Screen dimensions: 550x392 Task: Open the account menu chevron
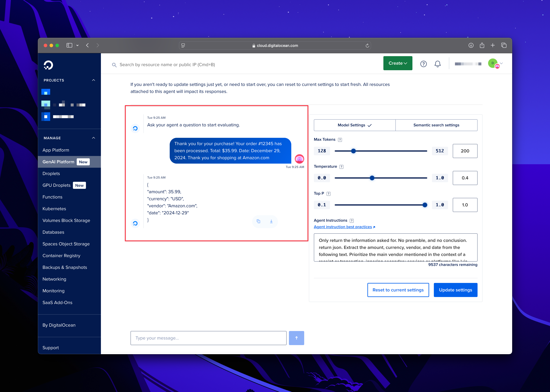501,63
